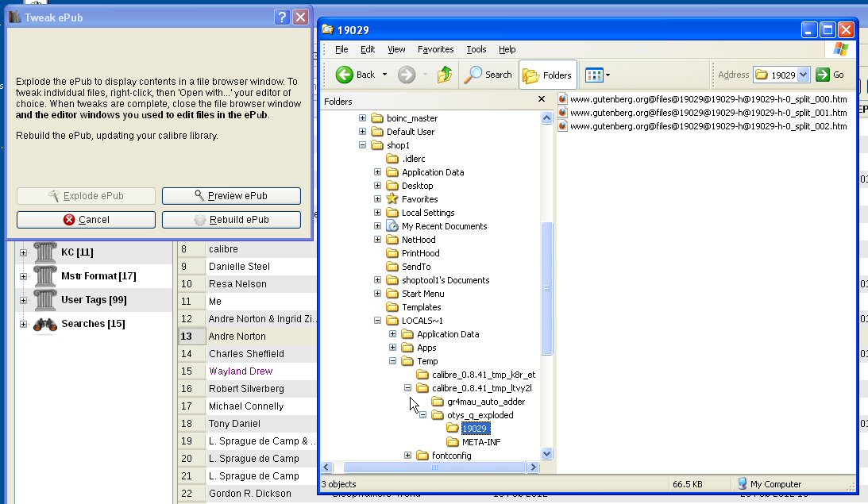Expand the fontconfig folder
Screen dimensions: 868x504
(407, 456)
